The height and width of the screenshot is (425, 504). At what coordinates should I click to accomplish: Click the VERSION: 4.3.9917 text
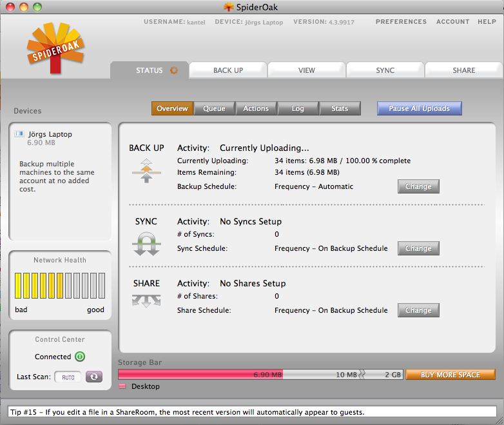[324, 22]
